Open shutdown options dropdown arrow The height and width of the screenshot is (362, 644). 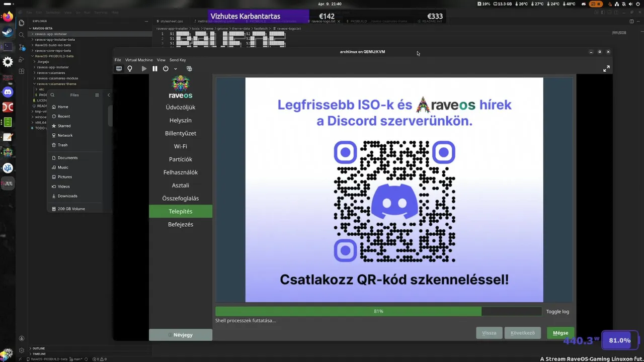pos(176,69)
